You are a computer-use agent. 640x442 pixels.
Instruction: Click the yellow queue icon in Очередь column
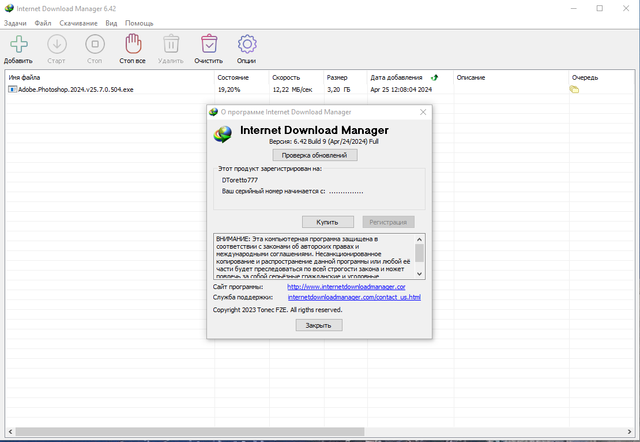[x=574, y=89]
